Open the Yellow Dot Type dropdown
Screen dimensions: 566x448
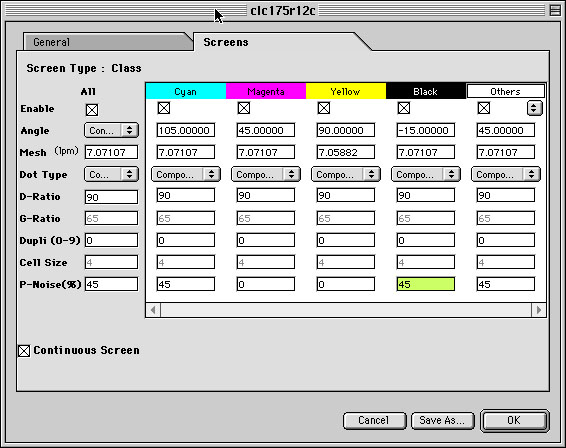(346, 174)
